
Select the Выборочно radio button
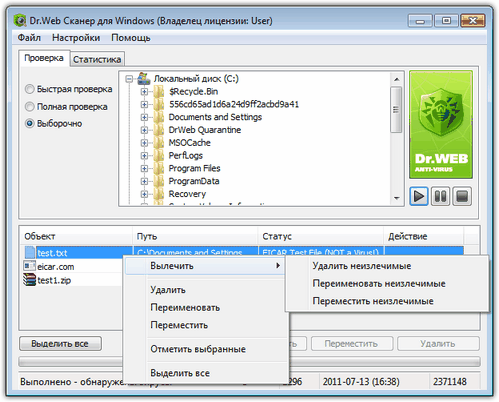click(30, 124)
